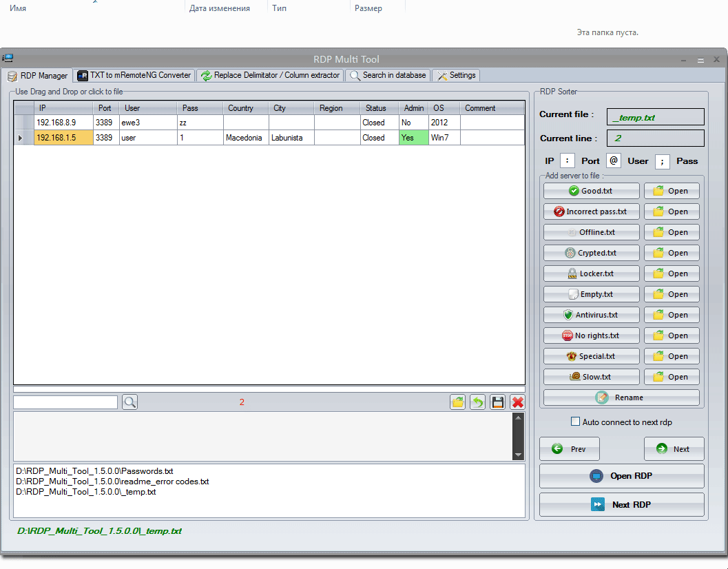Mark server as Locker.txt
This screenshot has width=728, height=569.
pos(591,273)
